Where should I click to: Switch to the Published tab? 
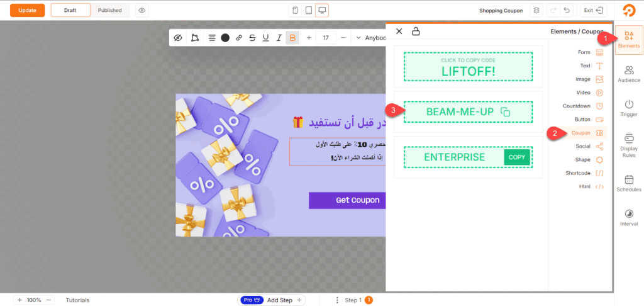click(109, 10)
